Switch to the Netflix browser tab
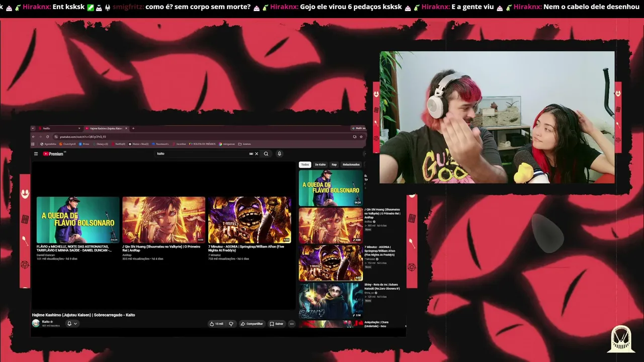The height and width of the screenshot is (362, 644). click(x=59, y=129)
